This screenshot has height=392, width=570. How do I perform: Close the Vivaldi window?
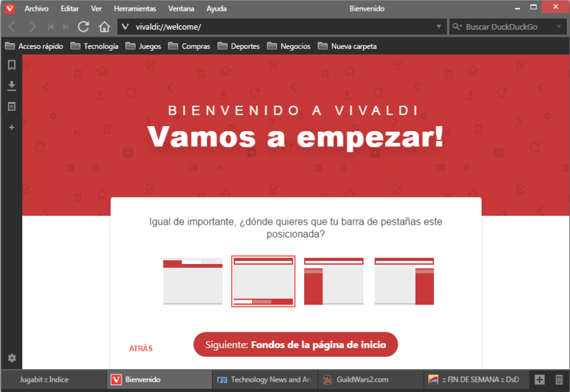tap(555, 7)
